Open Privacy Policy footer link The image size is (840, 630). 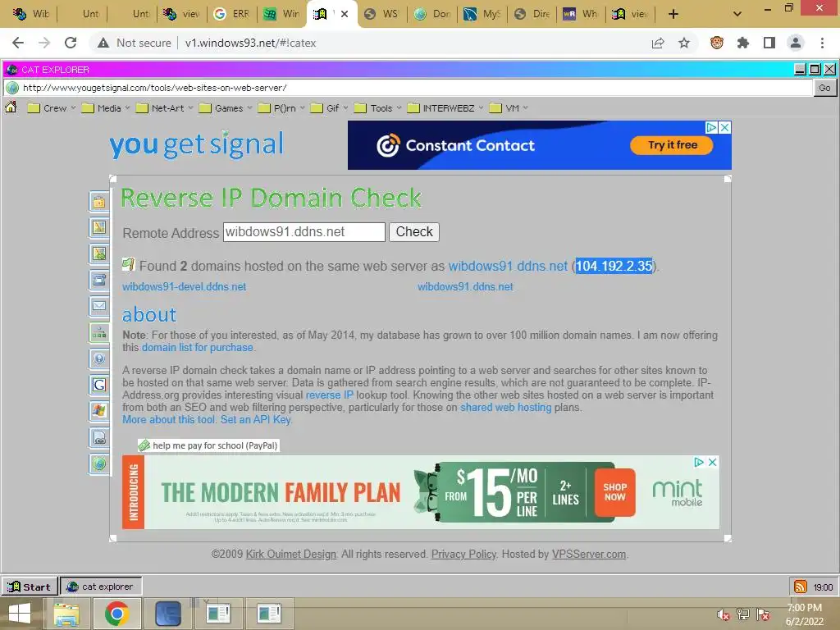[x=464, y=555]
